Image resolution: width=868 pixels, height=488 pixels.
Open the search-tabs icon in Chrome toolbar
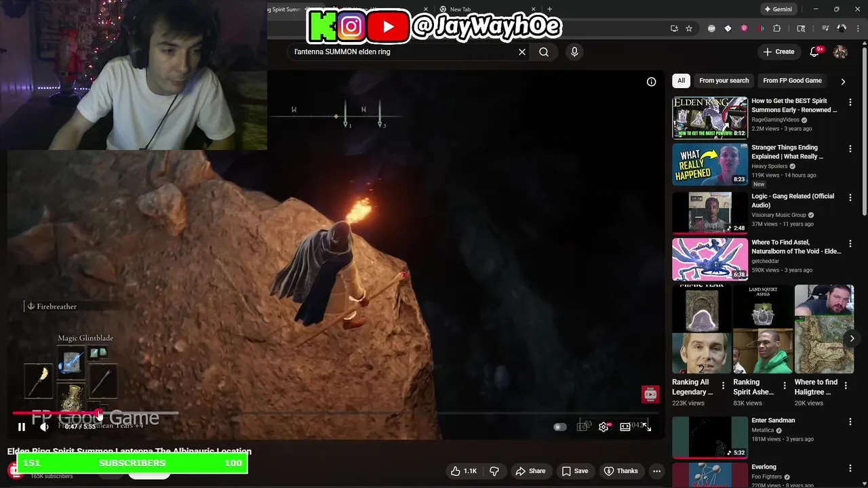(x=801, y=28)
